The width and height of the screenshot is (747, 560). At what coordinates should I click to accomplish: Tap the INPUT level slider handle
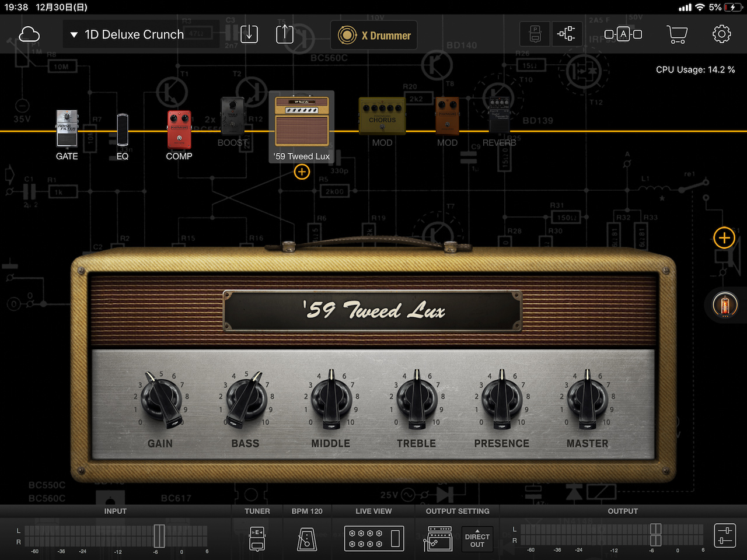[x=159, y=536]
